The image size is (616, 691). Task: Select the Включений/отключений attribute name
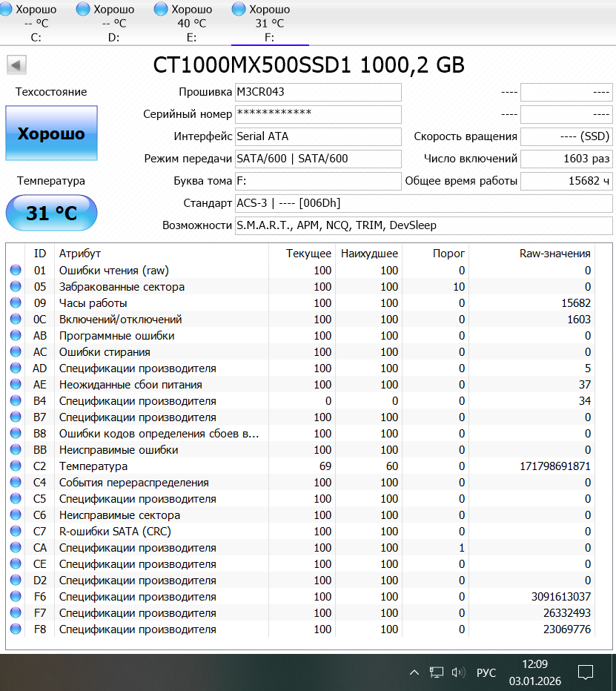click(121, 320)
